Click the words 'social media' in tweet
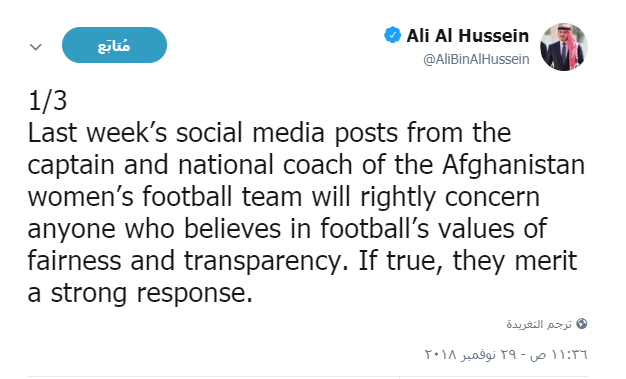 (x=250, y=133)
